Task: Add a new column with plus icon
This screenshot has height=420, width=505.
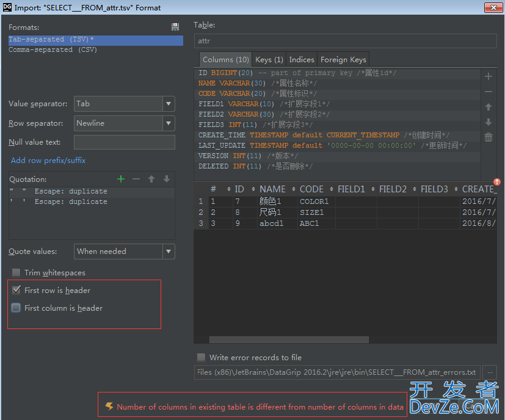Action: point(489,76)
